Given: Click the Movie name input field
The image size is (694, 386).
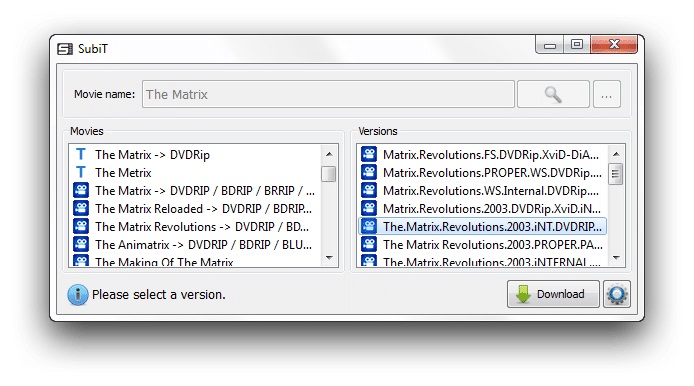Looking at the screenshot, I should click(328, 94).
